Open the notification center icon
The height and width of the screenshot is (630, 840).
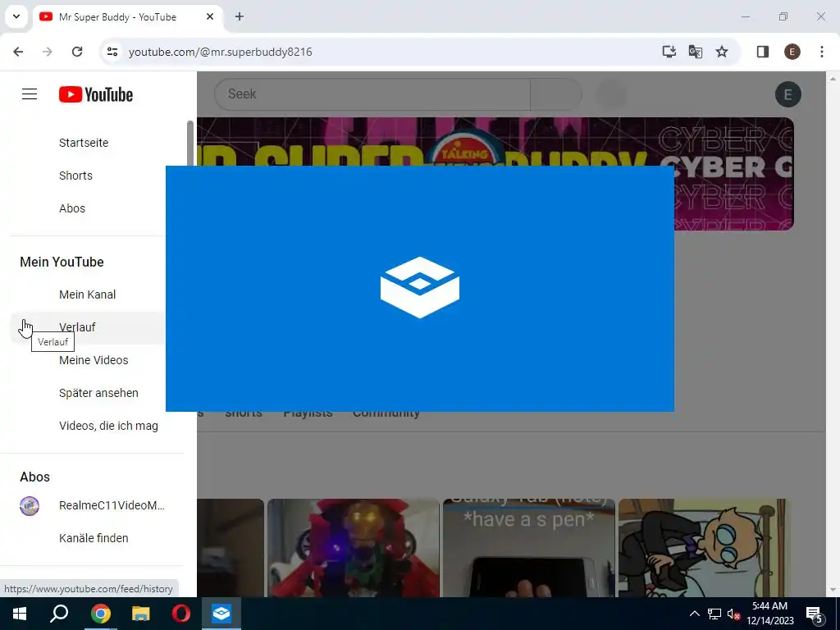(815, 614)
